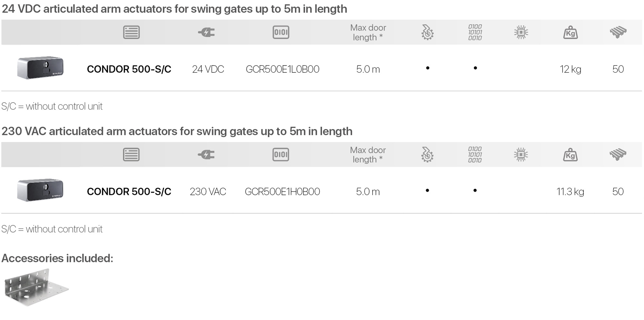Select the 230 VAC CONDOR 500-S/C product image

[x=40, y=190]
